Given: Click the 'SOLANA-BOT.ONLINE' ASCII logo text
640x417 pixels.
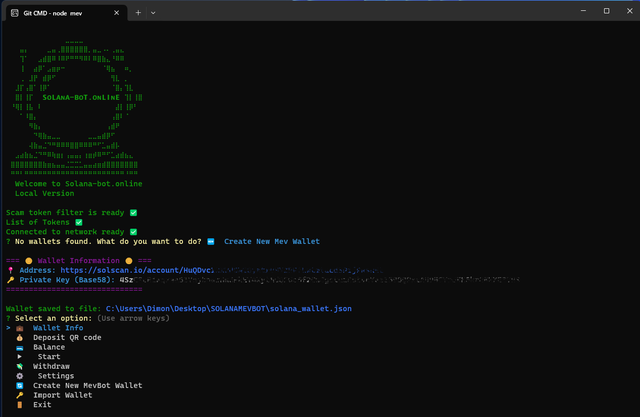Looking at the screenshot, I should point(81,98).
